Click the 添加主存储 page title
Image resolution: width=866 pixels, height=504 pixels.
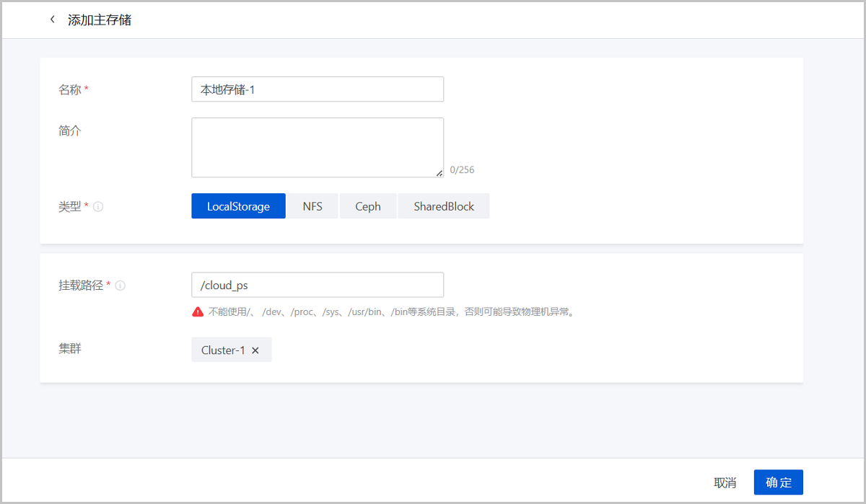(100, 20)
